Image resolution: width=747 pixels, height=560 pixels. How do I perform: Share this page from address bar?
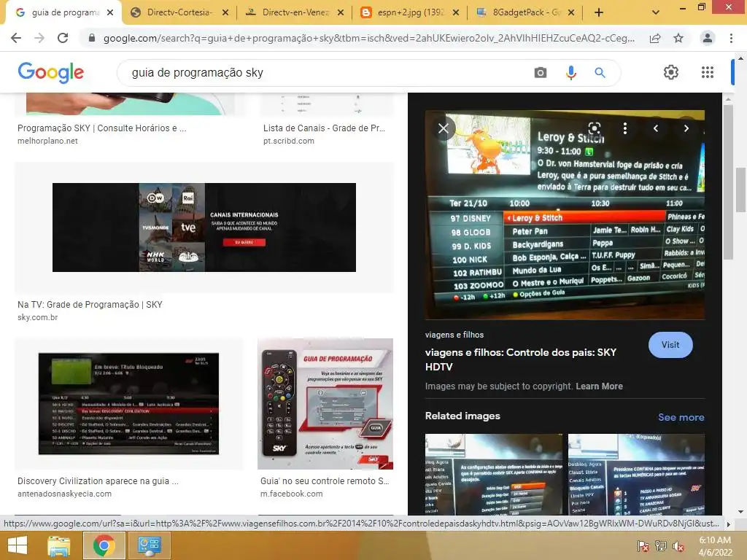[x=655, y=38]
